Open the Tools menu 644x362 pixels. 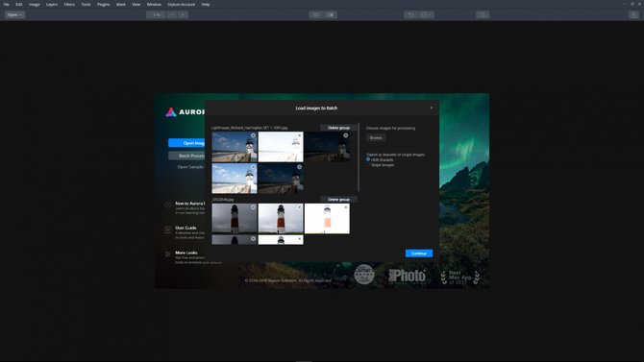(x=86, y=4)
